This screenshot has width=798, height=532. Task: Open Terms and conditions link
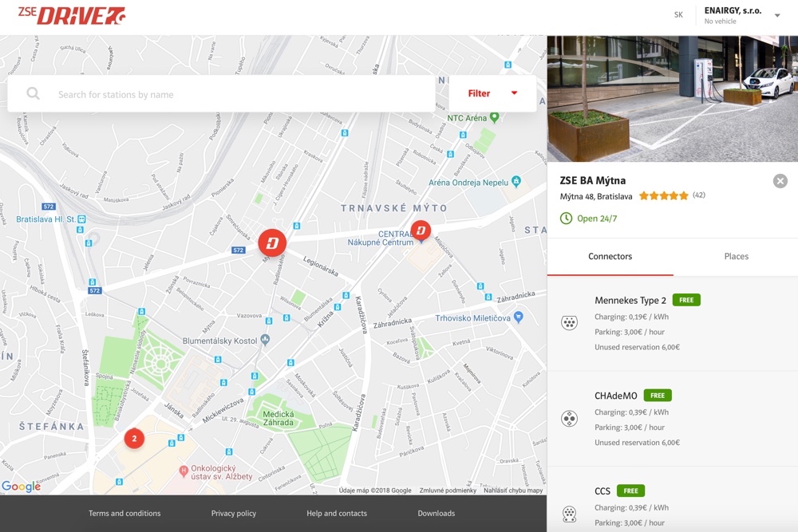(x=124, y=513)
